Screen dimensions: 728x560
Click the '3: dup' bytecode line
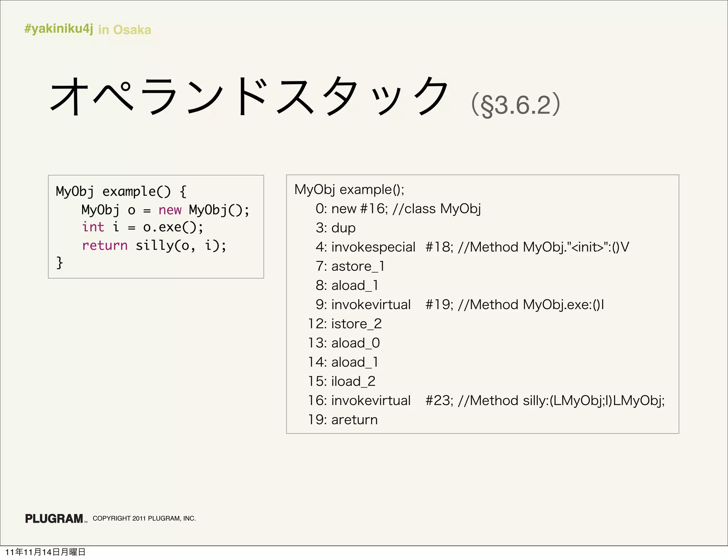[336, 228]
